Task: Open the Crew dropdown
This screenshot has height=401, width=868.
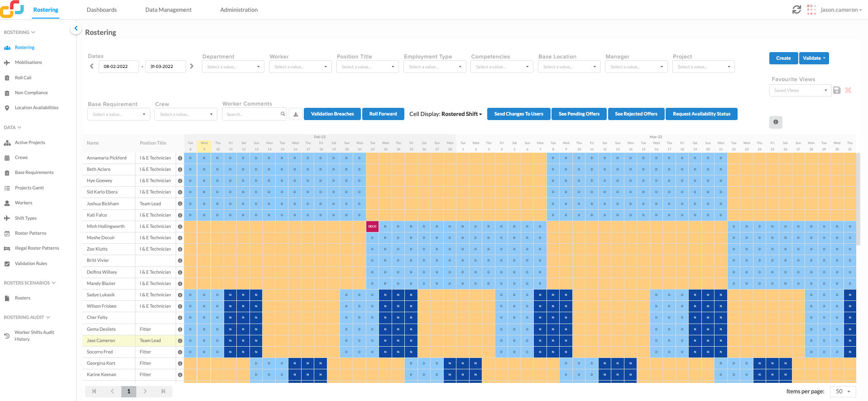Action: coord(186,115)
